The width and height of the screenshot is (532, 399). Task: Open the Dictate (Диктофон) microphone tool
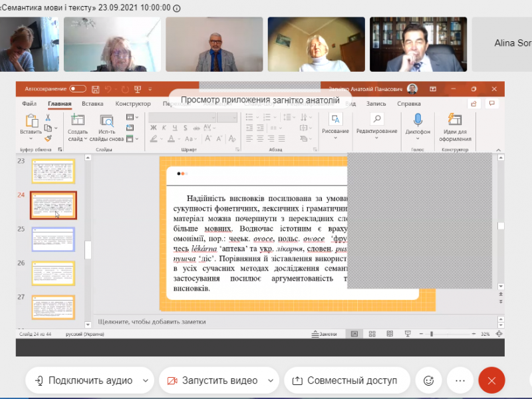418,120
